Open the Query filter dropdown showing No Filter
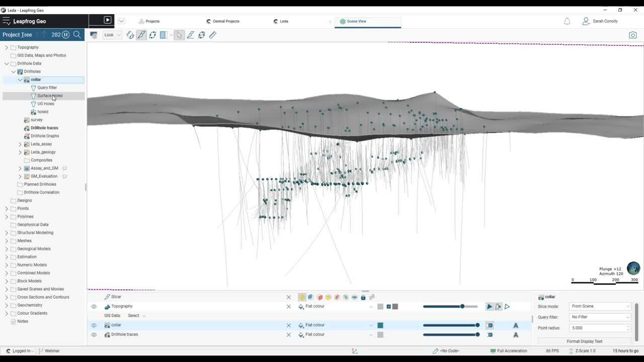 coord(600,317)
